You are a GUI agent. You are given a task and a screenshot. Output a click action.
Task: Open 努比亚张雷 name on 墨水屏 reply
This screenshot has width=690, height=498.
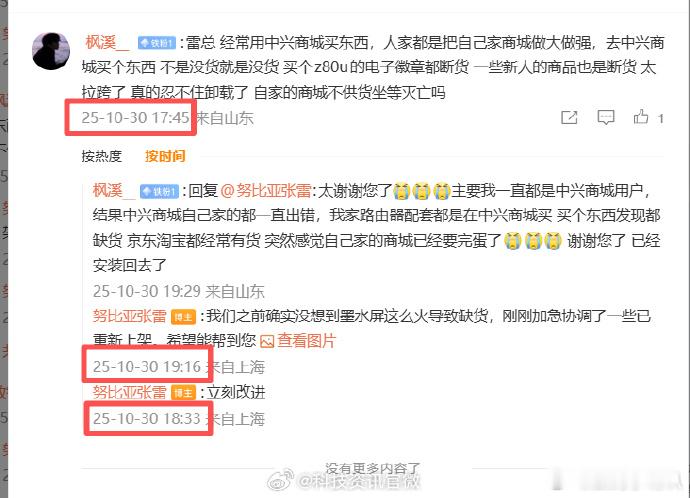click(130, 316)
